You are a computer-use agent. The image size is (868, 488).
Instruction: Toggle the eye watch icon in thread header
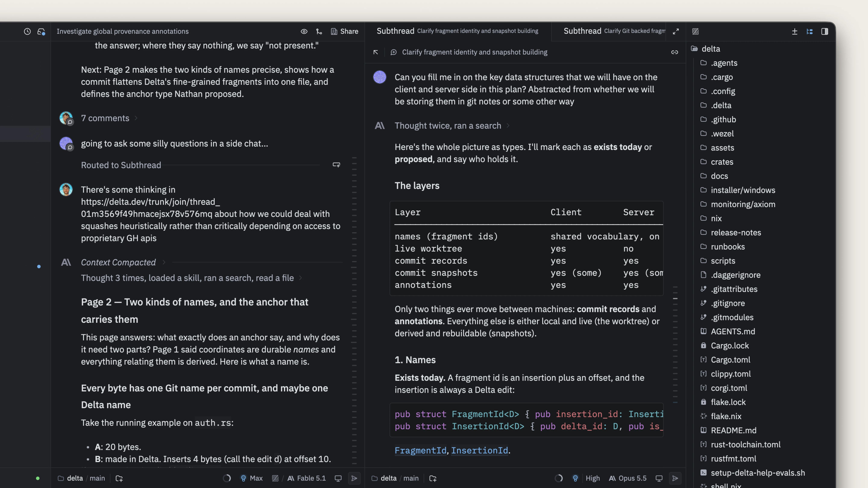point(304,31)
